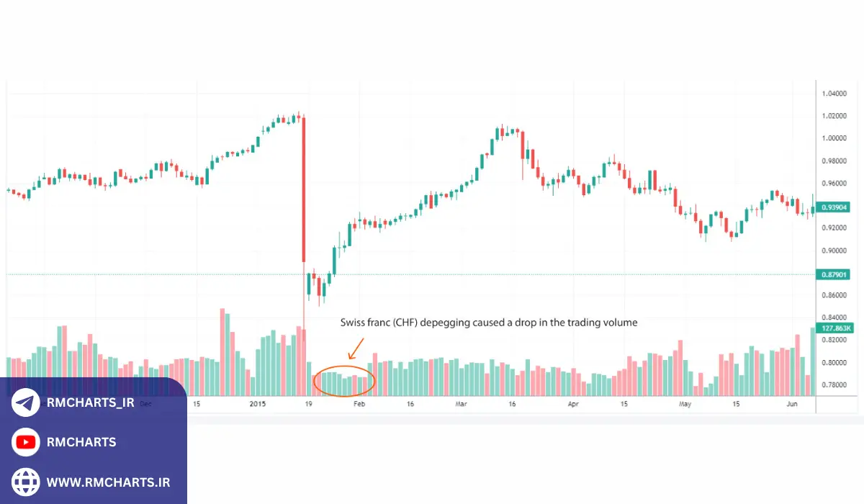Click the Apr date on the time axis
Viewport: 864px width, 504px height.
click(x=573, y=405)
